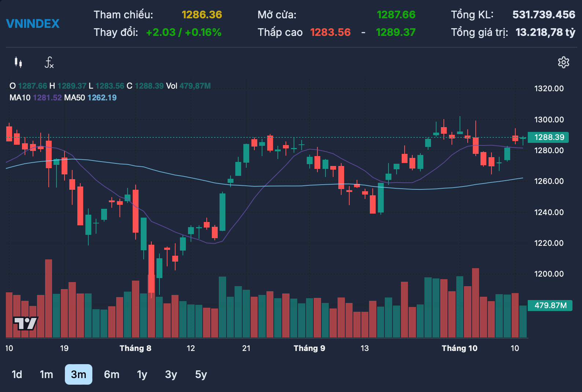Image resolution: width=582 pixels, height=392 pixels.
Task: Click the 1288.39 current price label
Action: [548, 137]
